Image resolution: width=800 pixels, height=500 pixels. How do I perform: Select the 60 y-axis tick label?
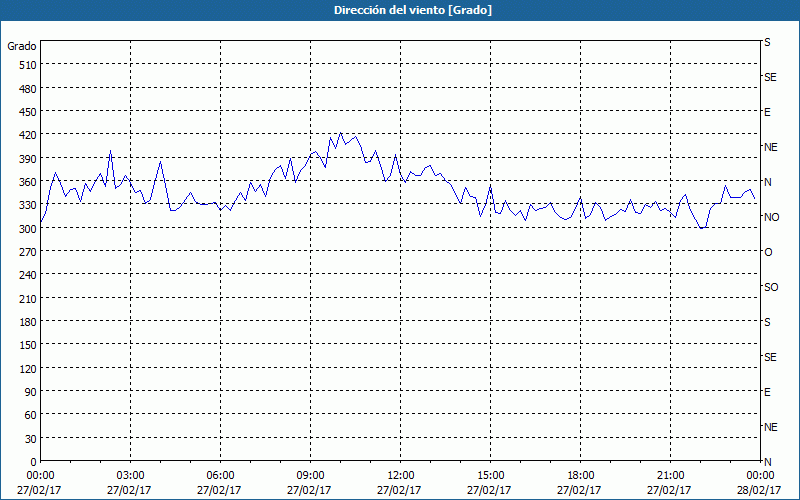pyautogui.click(x=31, y=415)
